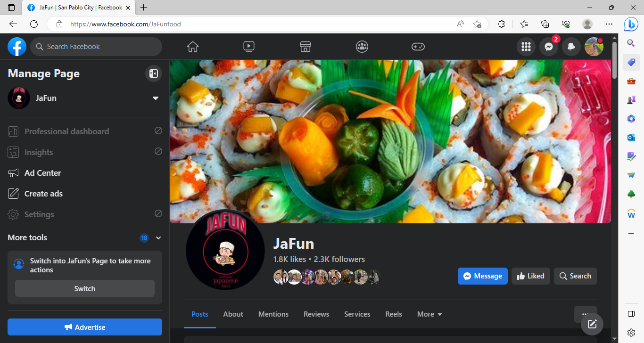
Task: Open the Reels tab
Action: (394, 314)
